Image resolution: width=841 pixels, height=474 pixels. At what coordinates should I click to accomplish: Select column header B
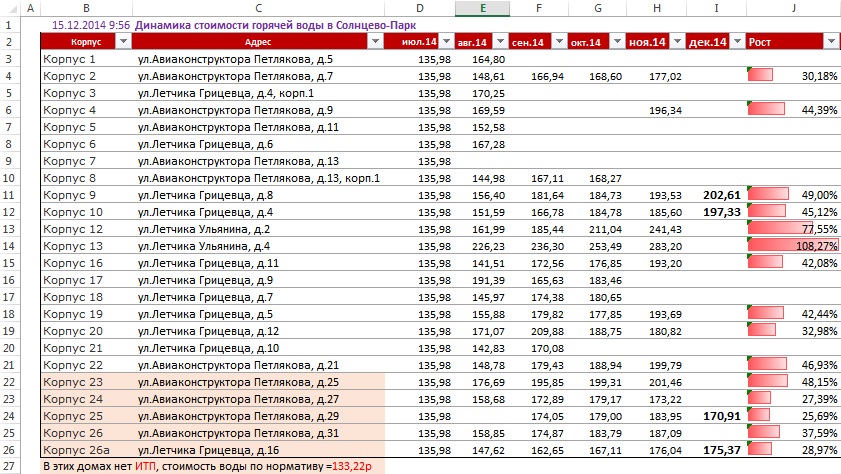pyautogui.click(x=86, y=8)
